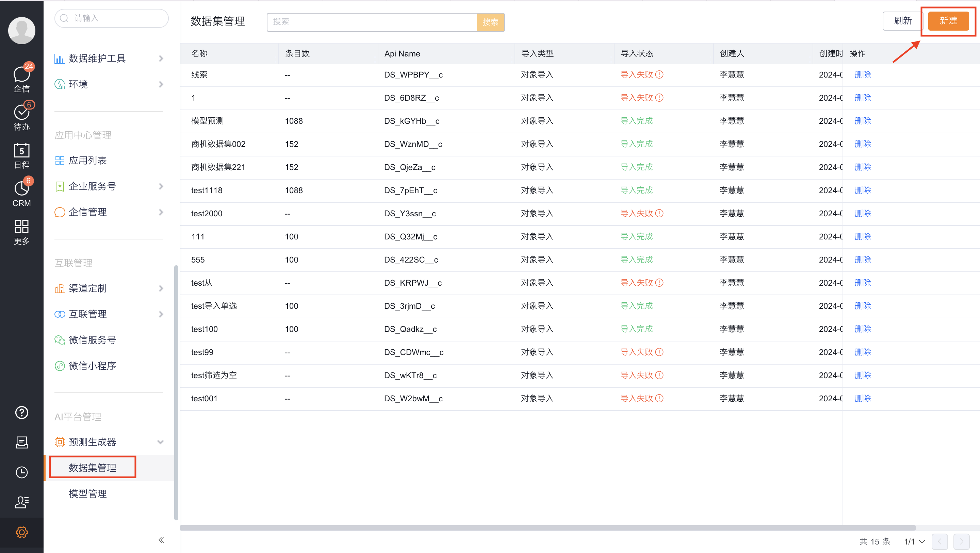Open the 1/1 page selector dropdown
Viewport: 980px width, 553px height.
914,541
